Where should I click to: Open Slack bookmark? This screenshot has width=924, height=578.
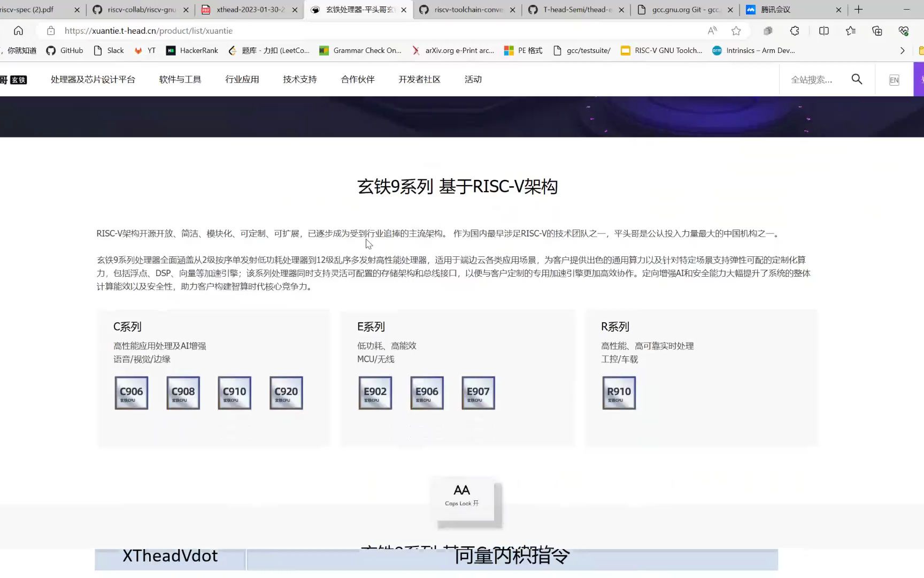tap(109, 50)
